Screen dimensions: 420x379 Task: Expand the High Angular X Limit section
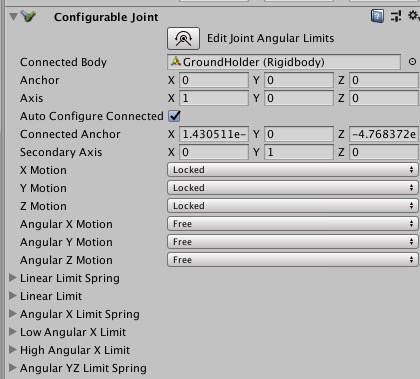click(x=13, y=350)
